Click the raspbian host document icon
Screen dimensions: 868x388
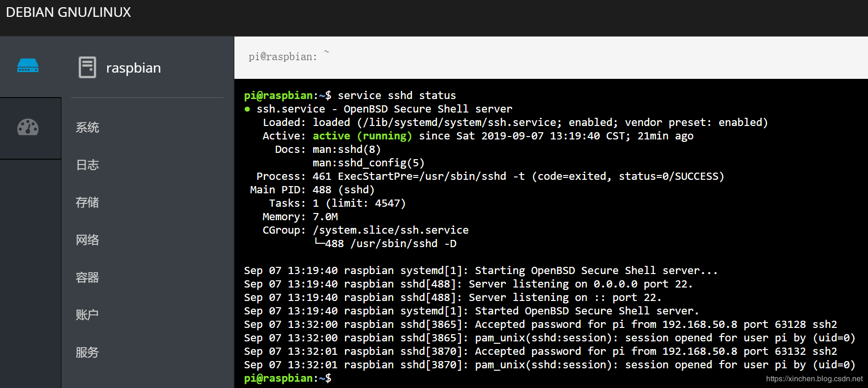(87, 67)
